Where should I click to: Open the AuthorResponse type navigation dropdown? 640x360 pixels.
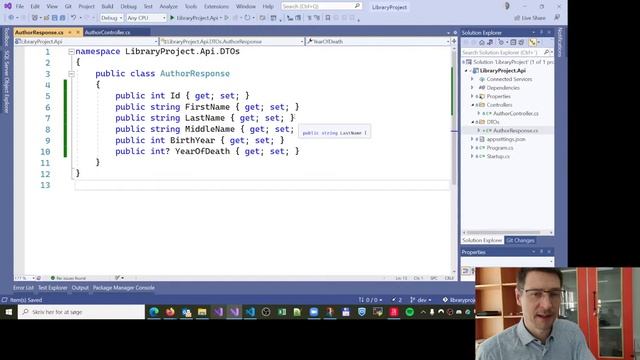tap(232, 42)
